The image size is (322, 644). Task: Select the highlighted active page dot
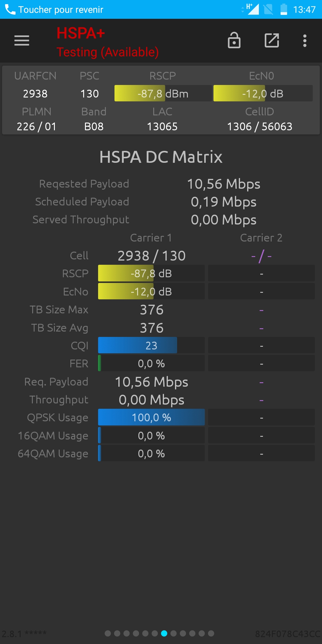164,633
